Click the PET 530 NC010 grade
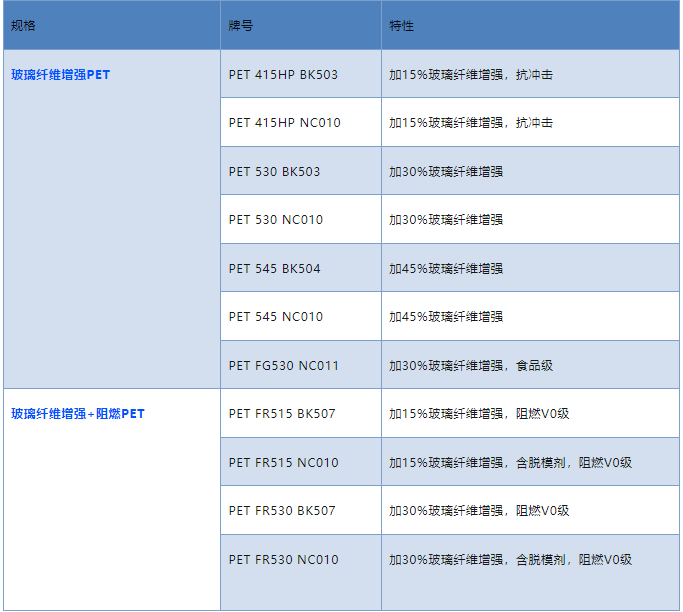683x612 pixels. click(275, 220)
